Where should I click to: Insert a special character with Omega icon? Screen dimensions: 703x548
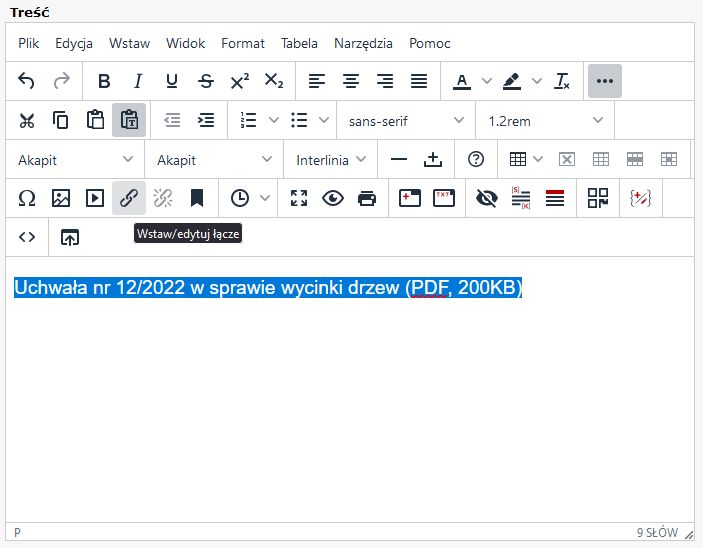[x=27, y=198]
